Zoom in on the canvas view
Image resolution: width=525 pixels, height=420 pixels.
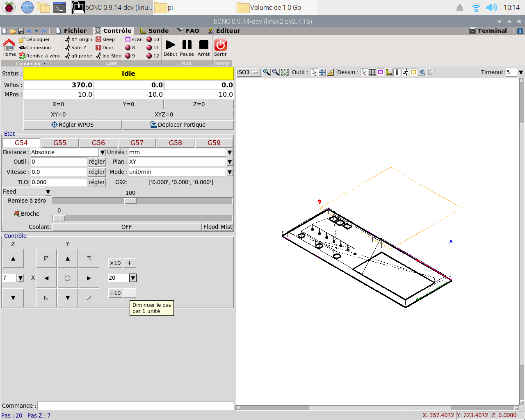click(x=267, y=72)
